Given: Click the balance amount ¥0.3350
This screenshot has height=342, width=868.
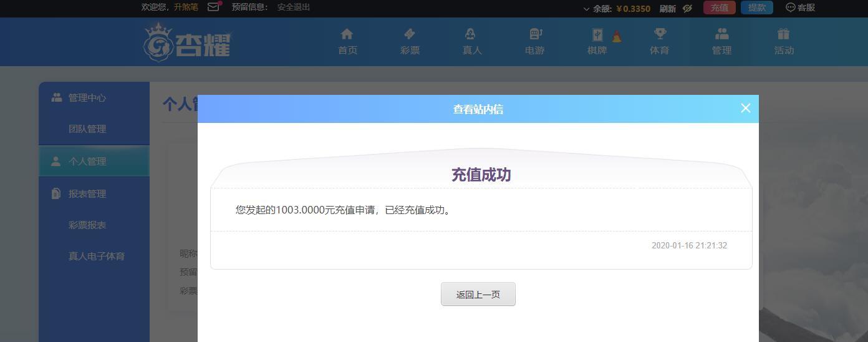Looking at the screenshot, I should coord(633,9).
